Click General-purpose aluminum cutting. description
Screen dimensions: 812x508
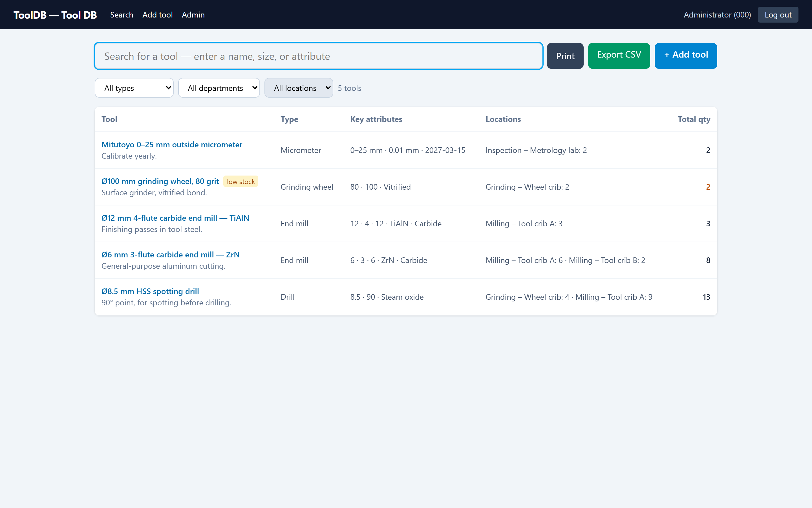[164, 266]
